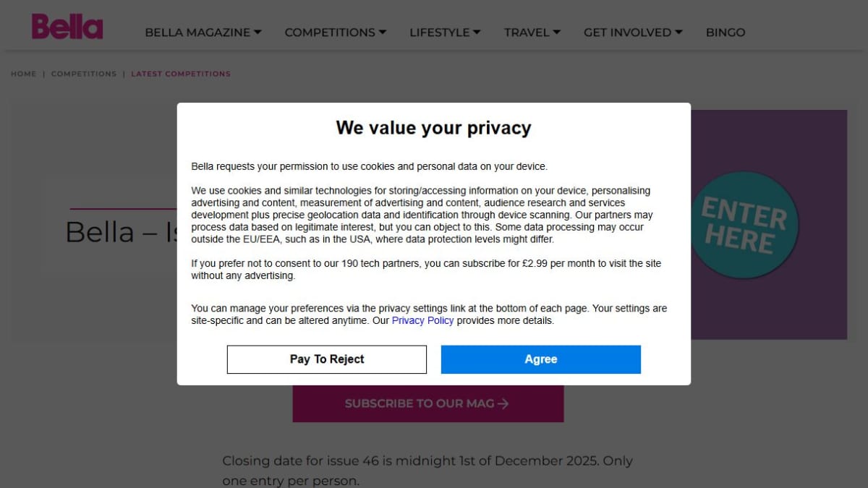Expand the Competitions dropdown arrow

click(x=383, y=33)
